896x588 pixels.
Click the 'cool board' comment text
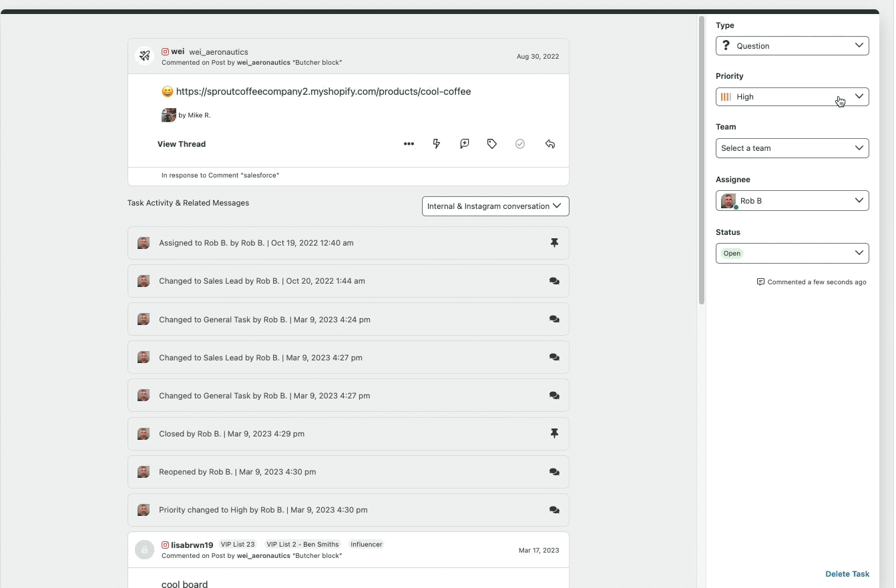184,584
